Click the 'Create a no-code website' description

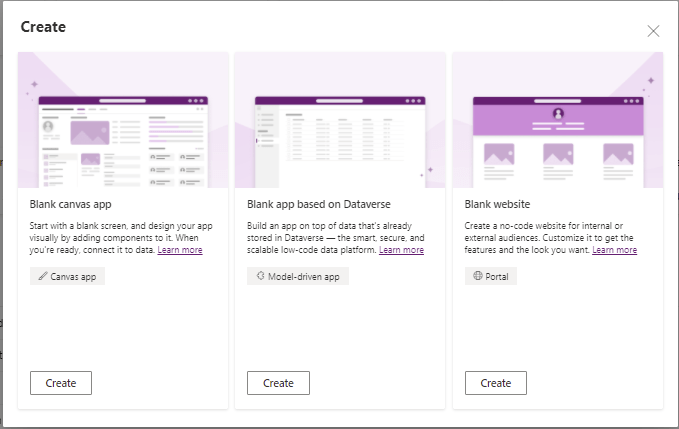(551, 238)
